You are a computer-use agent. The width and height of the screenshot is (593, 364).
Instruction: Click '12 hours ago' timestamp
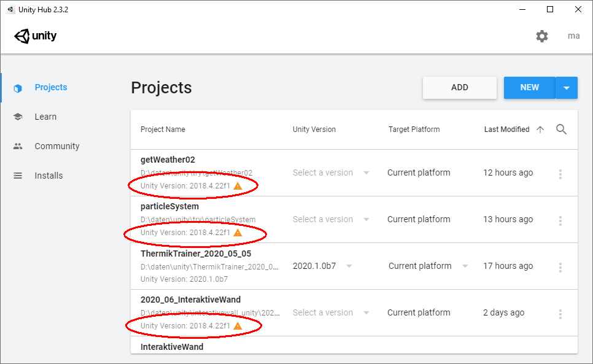508,172
